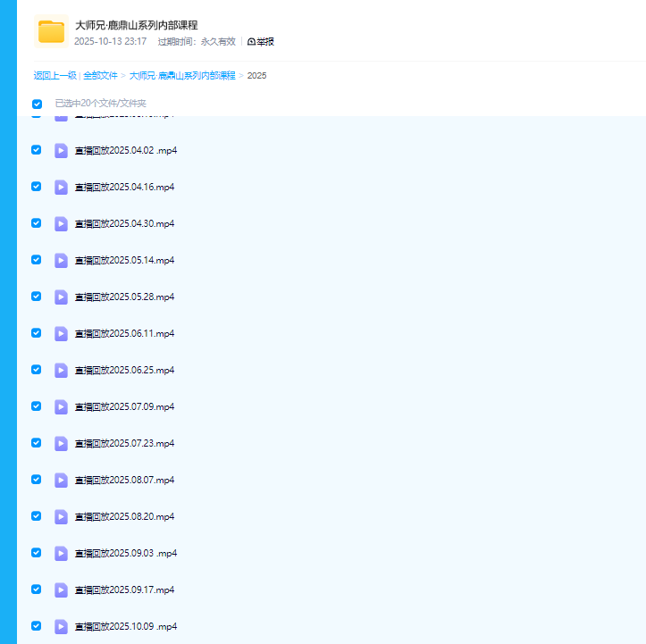646x644 pixels.
Task: Go back via 返回上一级 link
Action: [55, 76]
